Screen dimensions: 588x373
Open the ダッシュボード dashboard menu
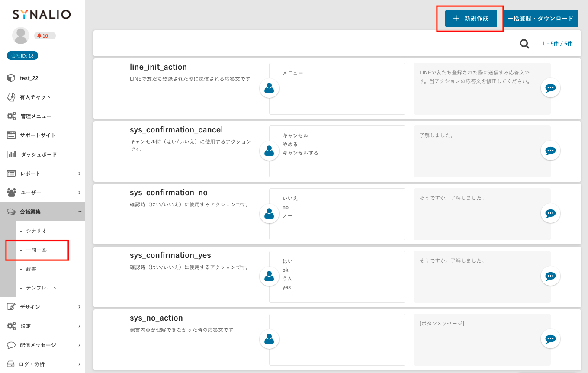tap(39, 154)
